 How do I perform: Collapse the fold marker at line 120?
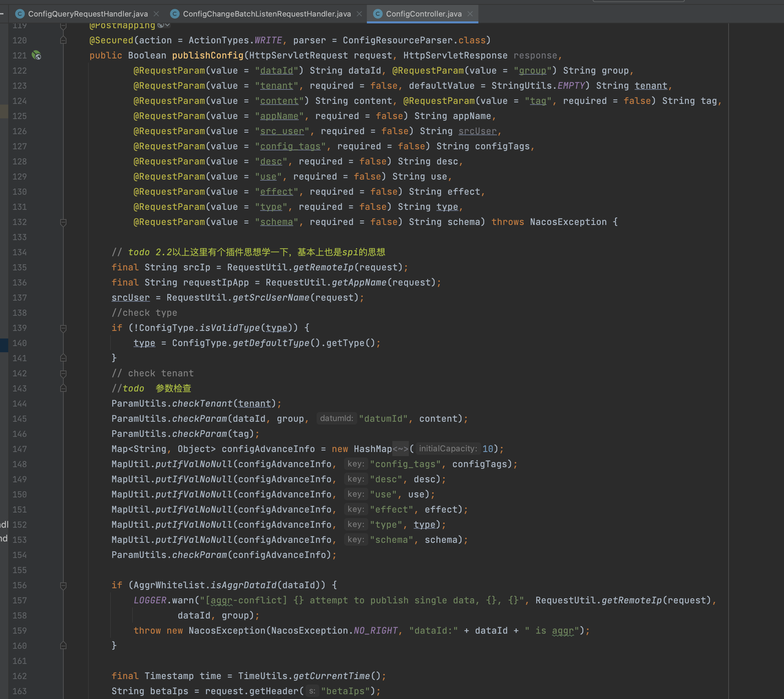pyautogui.click(x=63, y=40)
